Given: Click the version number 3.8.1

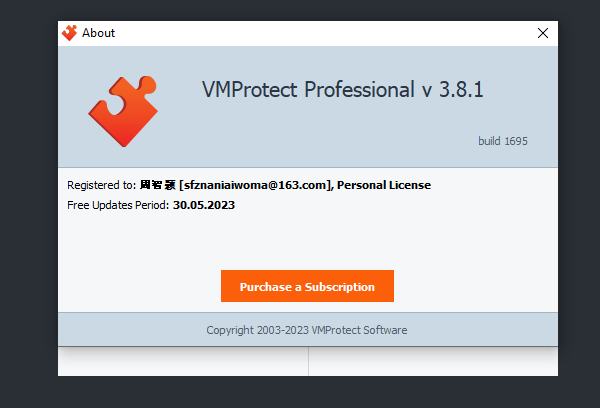Looking at the screenshot, I should [461, 90].
